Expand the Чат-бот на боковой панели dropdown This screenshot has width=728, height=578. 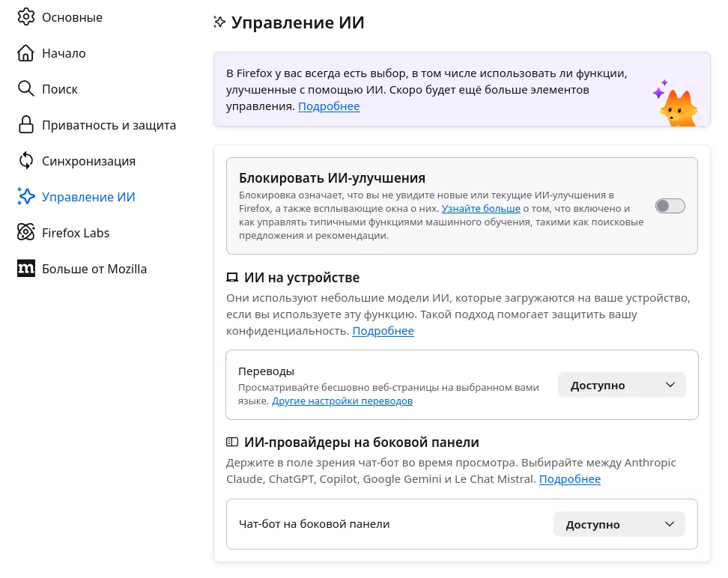[x=619, y=524]
